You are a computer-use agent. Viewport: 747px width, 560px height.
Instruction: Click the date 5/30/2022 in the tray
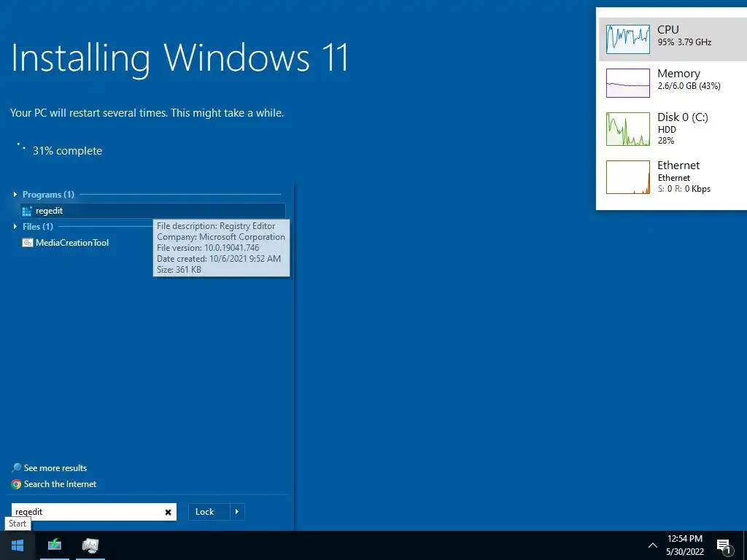point(684,552)
